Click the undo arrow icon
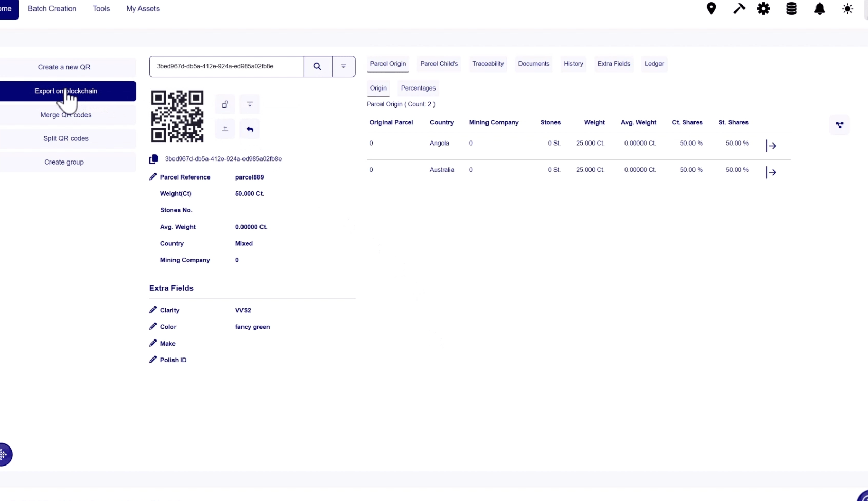868x501 pixels. 250,129
